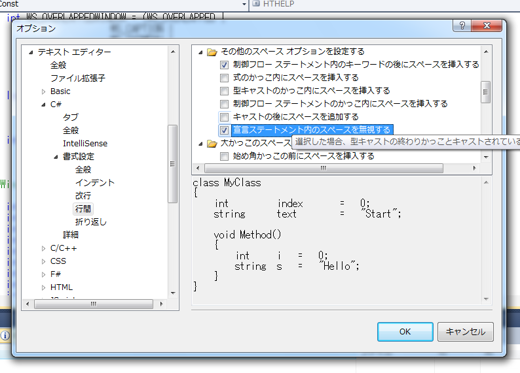Click the help question mark button
520x373 pixels.
[x=462, y=25]
